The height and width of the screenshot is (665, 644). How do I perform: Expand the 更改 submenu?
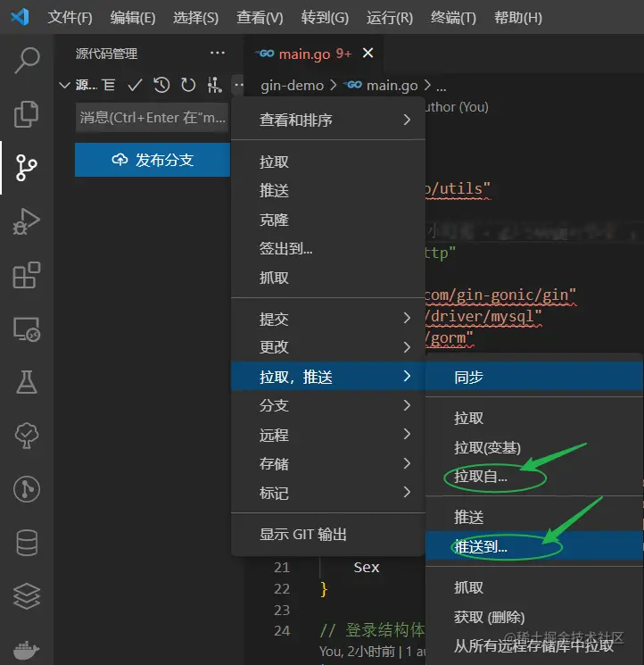tap(328, 347)
